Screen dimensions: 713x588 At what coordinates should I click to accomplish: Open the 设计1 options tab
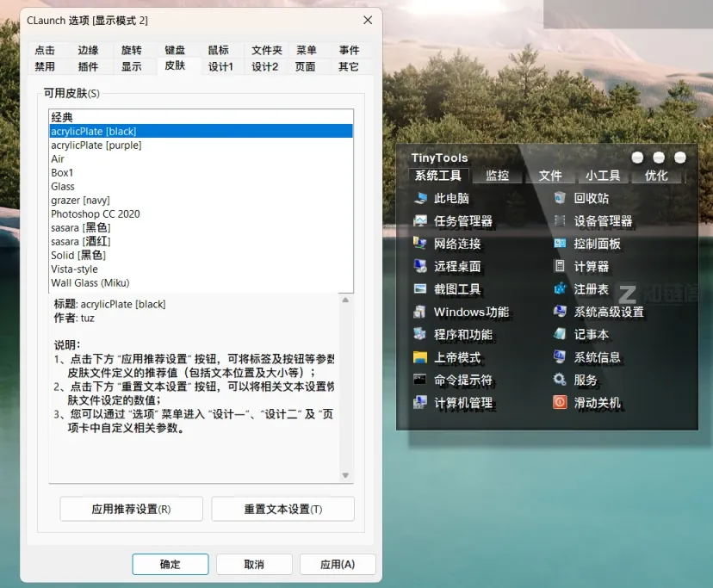point(220,66)
